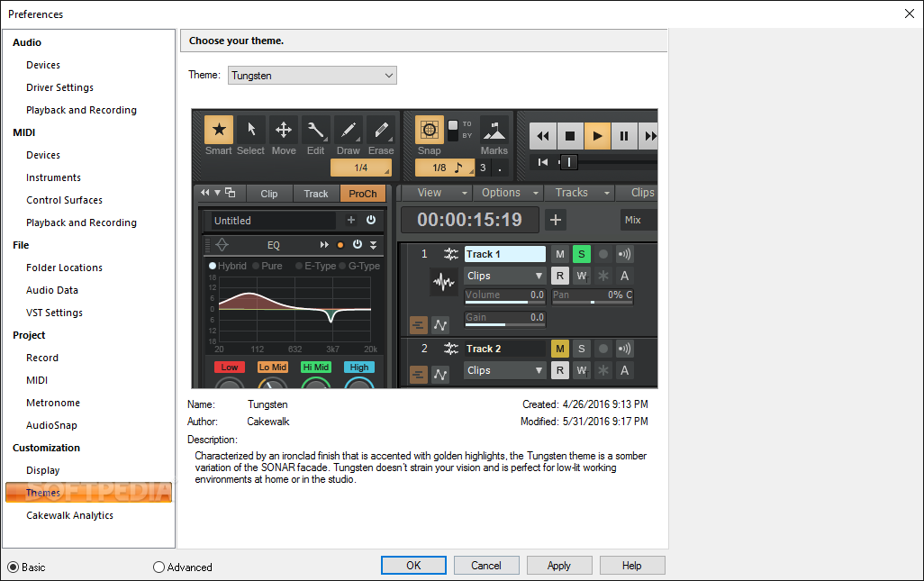Select the Edit tool icon
The image size is (924, 581).
pos(316,130)
